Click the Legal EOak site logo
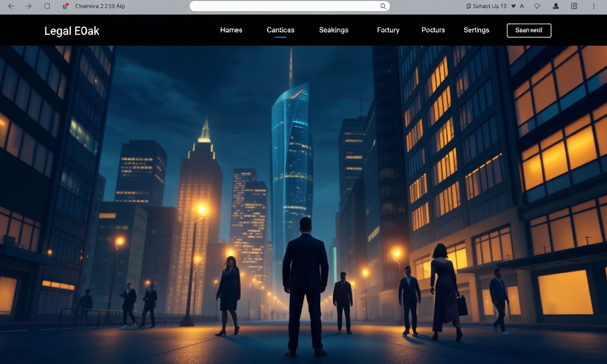Image resolution: width=607 pixels, height=364 pixels. pyautogui.click(x=72, y=31)
